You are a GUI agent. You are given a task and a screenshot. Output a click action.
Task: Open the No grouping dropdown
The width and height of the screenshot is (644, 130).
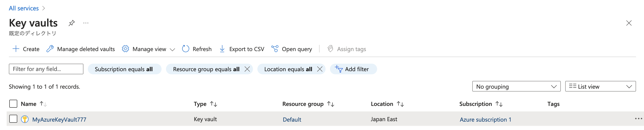tap(516, 86)
